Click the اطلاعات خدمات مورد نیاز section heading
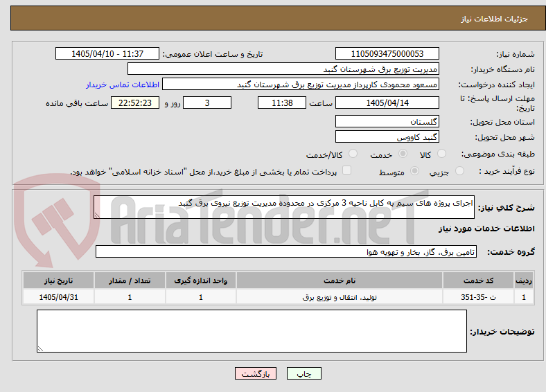The width and height of the screenshot is (546, 392). pyautogui.click(x=486, y=229)
